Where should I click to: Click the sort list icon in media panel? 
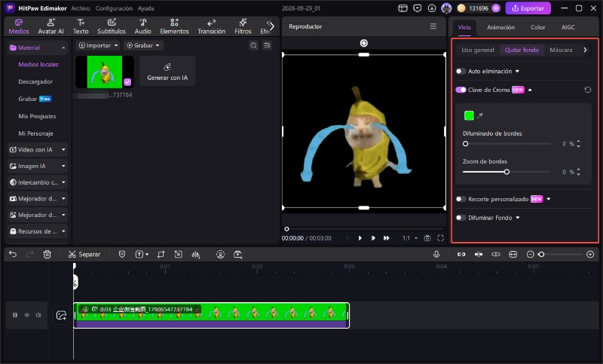(267, 45)
